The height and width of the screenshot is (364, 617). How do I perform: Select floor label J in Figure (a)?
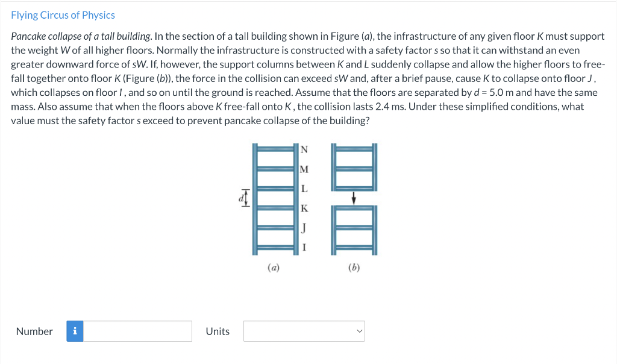305,228
